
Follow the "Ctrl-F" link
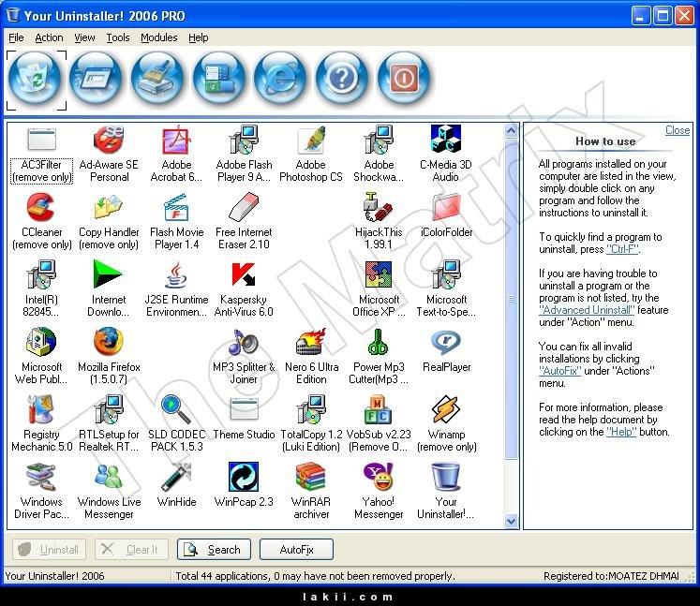pyautogui.click(x=623, y=249)
